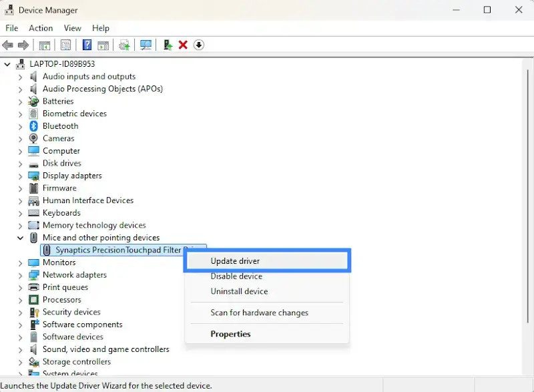Open the Action menu

(x=41, y=28)
